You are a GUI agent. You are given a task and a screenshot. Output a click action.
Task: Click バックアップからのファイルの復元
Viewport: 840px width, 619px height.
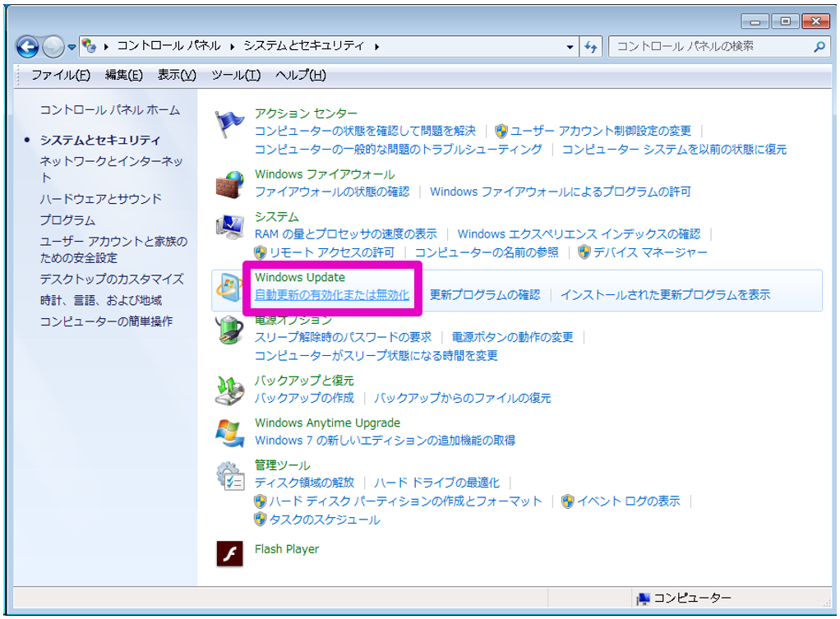click(x=462, y=398)
